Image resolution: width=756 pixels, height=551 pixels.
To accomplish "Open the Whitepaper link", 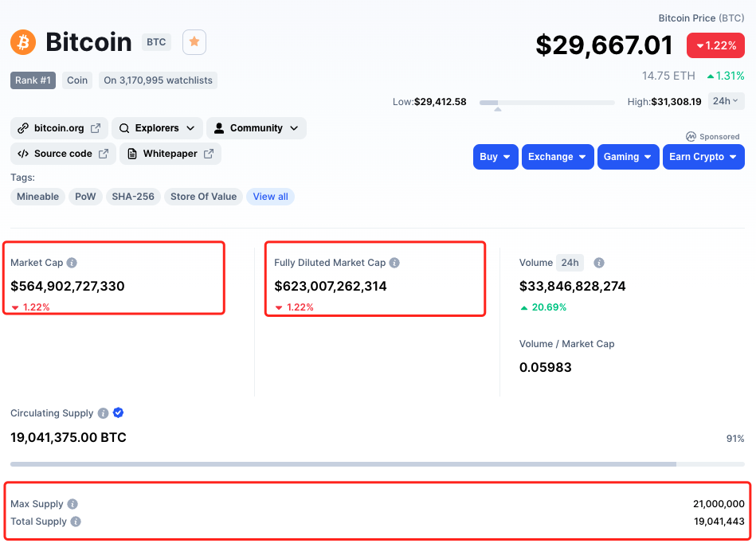I will (x=170, y=154).
